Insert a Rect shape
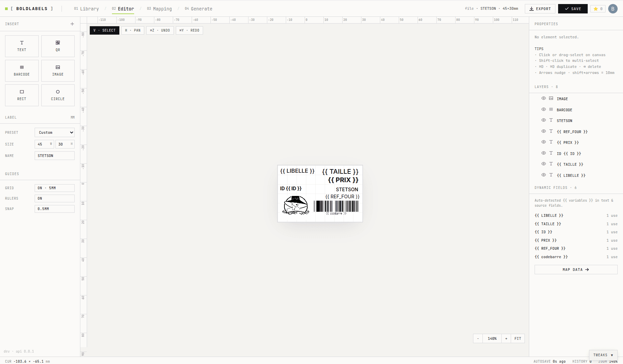Screen dimensions: 623x364 (x=22, y=95)
